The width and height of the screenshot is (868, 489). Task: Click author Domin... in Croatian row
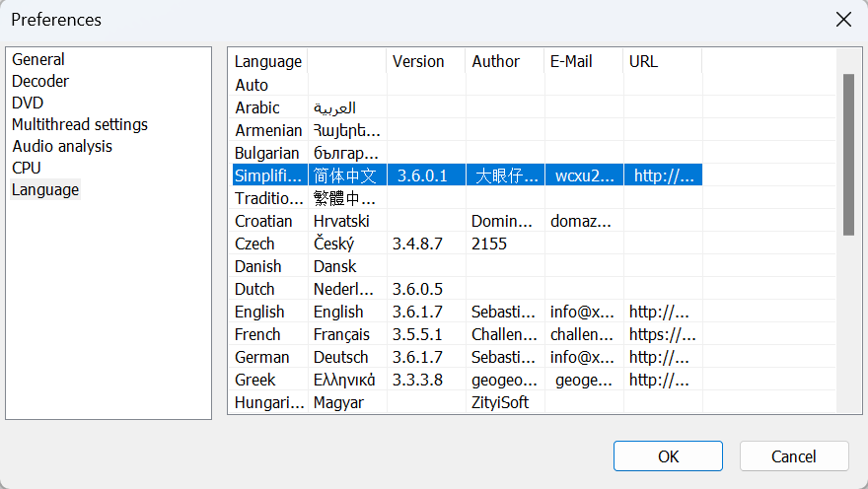(x=501, y=221)
